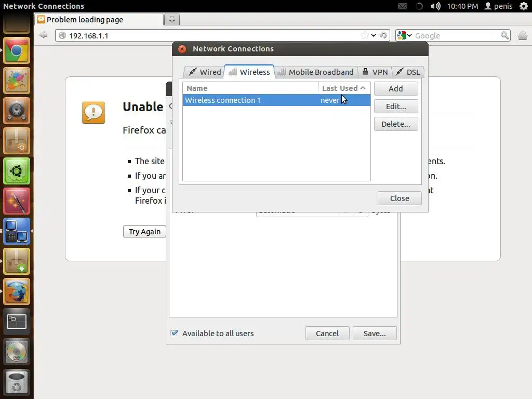The width and height of the screenshot is (532, 399).
Task: Open the Trash in launcher
Action: click(x=16, y=382)
